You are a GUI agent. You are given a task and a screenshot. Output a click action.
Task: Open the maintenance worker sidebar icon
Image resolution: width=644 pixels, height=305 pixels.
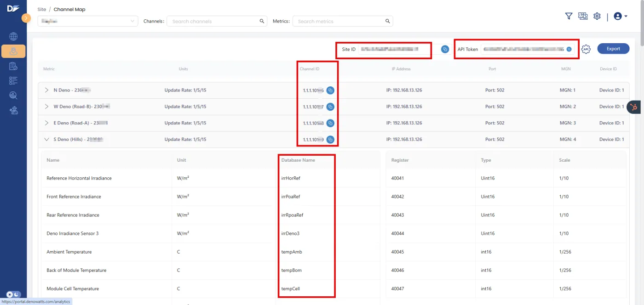(x=13, y=110)
